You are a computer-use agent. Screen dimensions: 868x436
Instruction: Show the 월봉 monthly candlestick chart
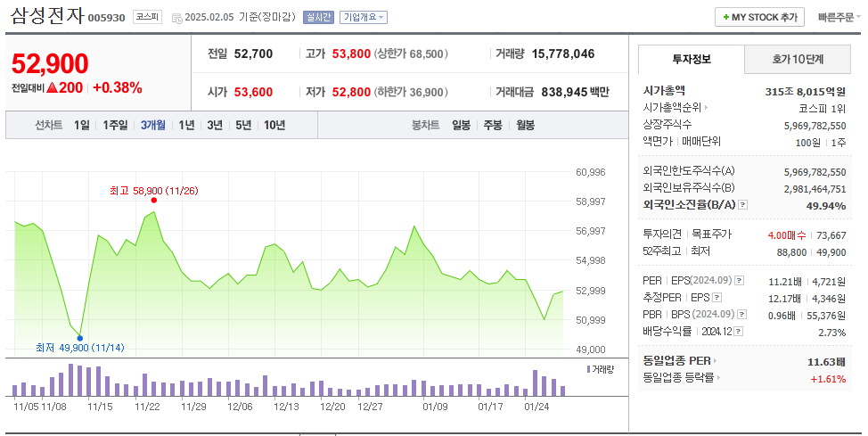525,125
